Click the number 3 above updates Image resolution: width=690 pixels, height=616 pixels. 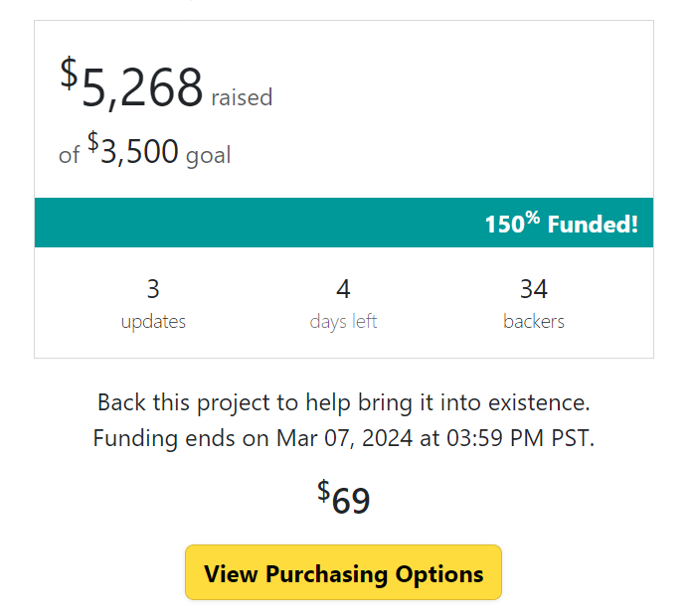153,289
